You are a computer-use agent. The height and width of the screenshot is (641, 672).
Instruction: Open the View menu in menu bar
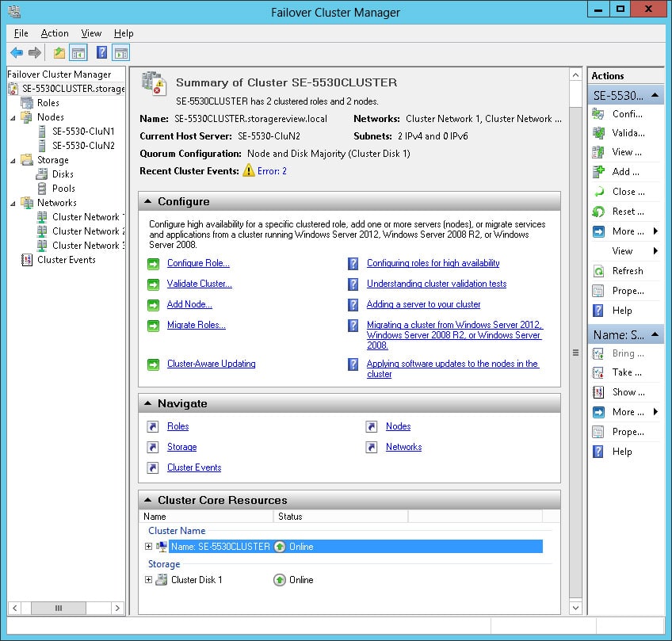(91, 33)
